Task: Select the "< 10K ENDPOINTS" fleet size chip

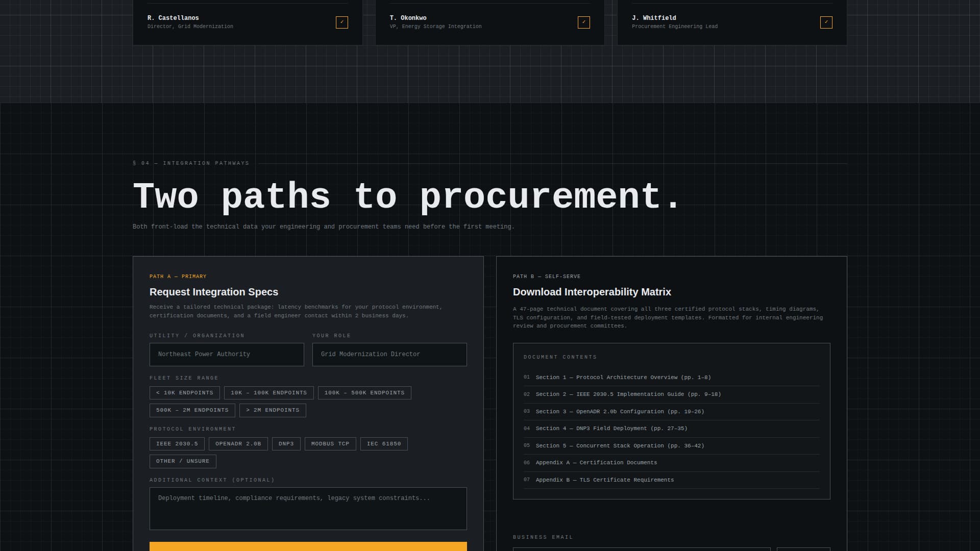Action: 185,393
